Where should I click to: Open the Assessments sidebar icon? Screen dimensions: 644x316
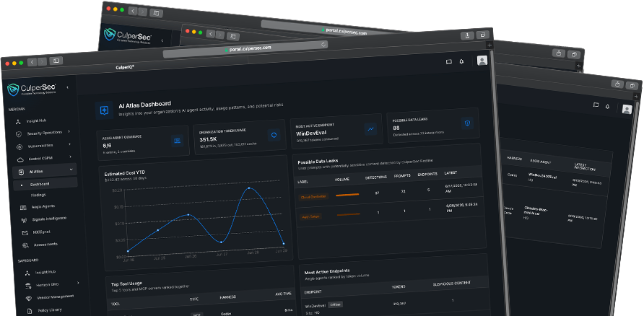click(x=25, y=245)
